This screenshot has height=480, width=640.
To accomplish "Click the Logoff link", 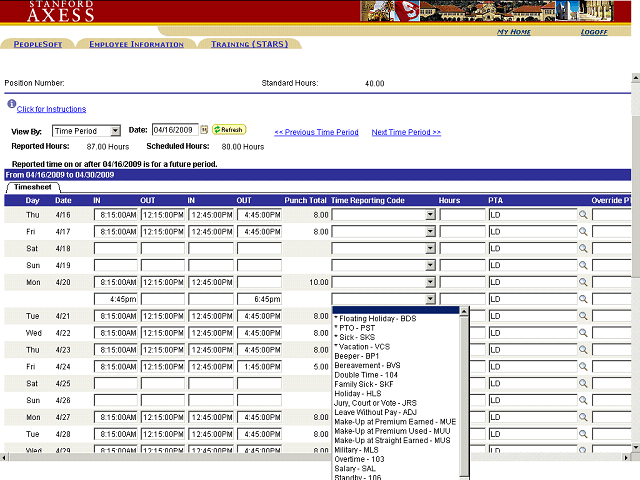I will point(594,32).
